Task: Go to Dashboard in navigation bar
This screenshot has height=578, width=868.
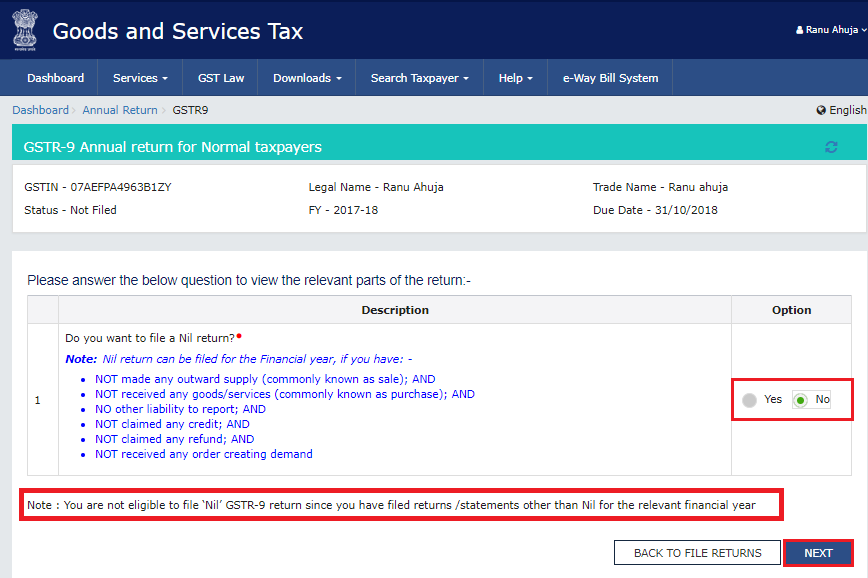Action: [x=55, y=78]
